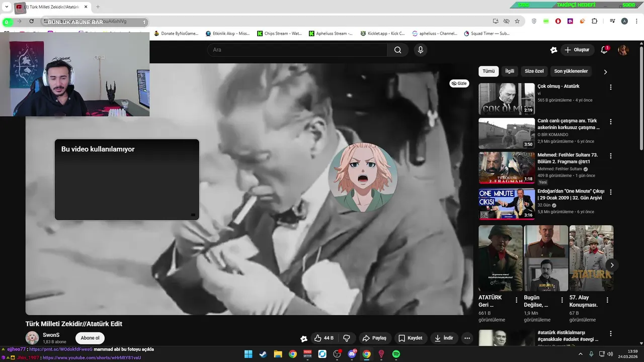Open the Chrome profile 'A' avatar

pyautogui.click(x=624, y=21)
